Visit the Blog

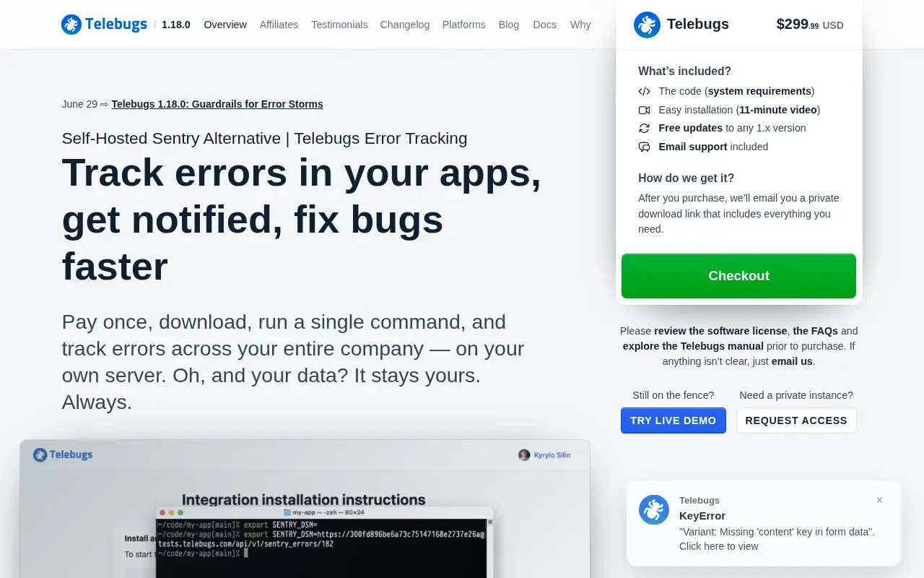pyautogui.click(x=509, y=25)
